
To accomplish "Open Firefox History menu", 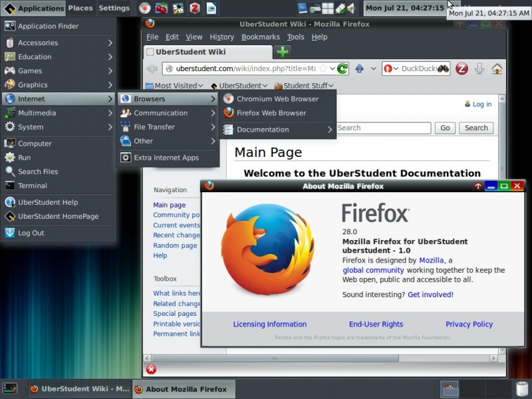I will tap(222, 37).
